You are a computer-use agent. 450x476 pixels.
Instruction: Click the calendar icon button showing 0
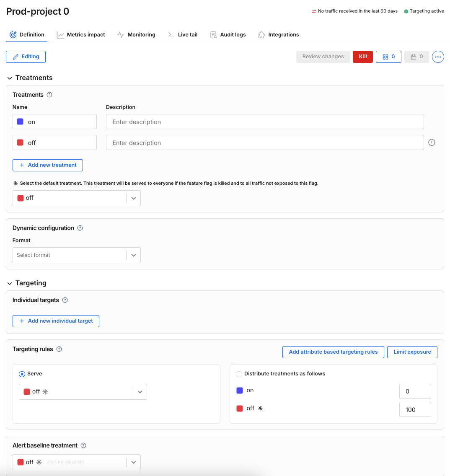pos(416,57)
